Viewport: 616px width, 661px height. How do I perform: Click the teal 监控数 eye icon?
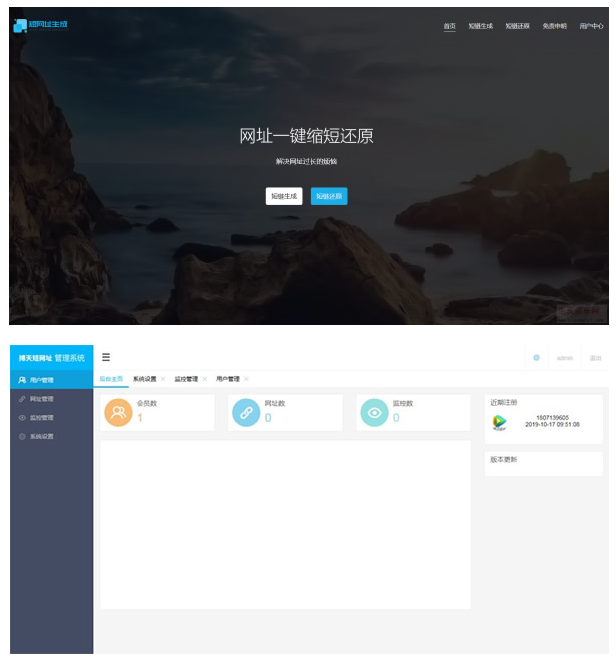click(x=374, y=412)
